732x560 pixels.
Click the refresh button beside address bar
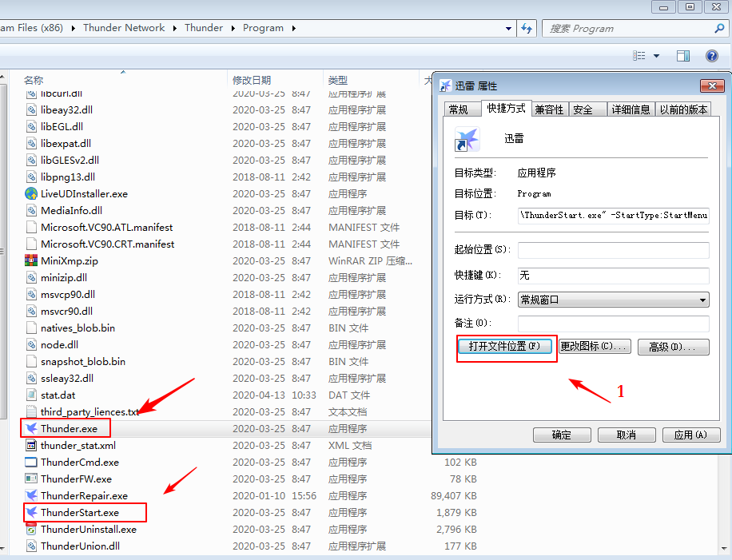tap(527, 28)
